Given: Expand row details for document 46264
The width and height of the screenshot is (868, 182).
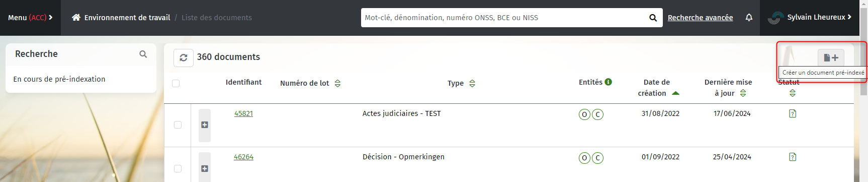Looking at the screenshot, I should click(205, 168).
